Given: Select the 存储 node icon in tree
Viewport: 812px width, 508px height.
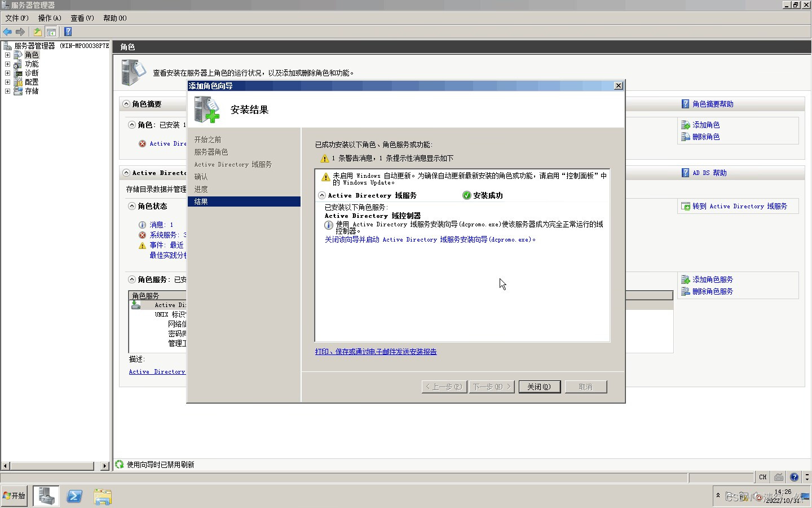Looking at the screenshot, I should (18, 91).
